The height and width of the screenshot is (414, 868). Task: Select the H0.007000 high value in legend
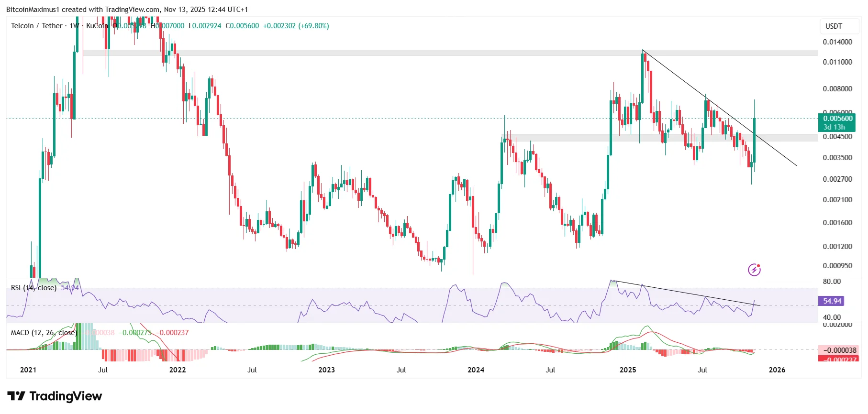(x=167, y=26)
